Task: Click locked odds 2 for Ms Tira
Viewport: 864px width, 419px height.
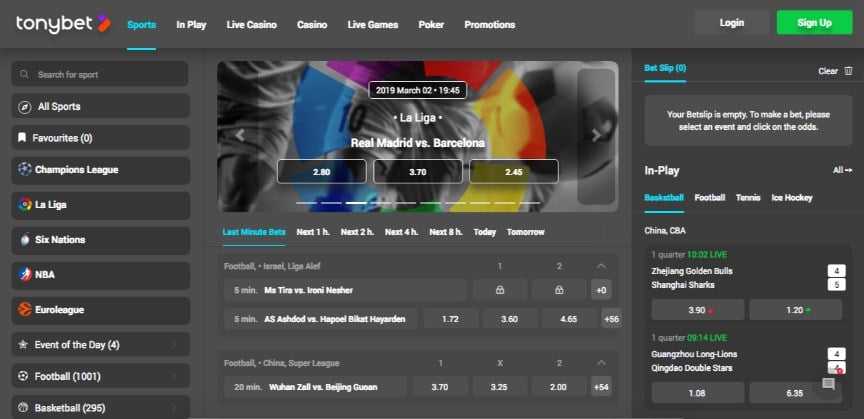Action: click(559, 290)
